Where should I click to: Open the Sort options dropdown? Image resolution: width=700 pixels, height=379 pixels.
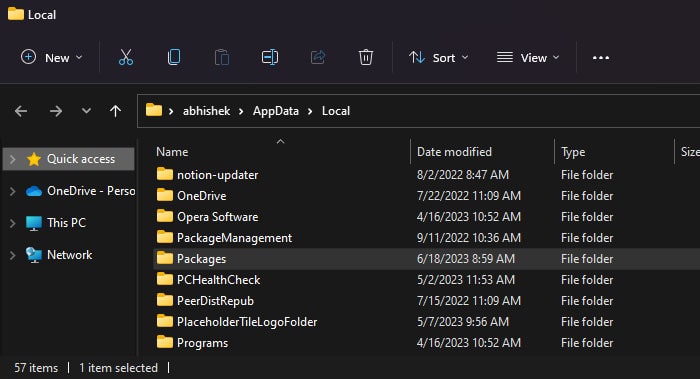(x=439, y=58)
